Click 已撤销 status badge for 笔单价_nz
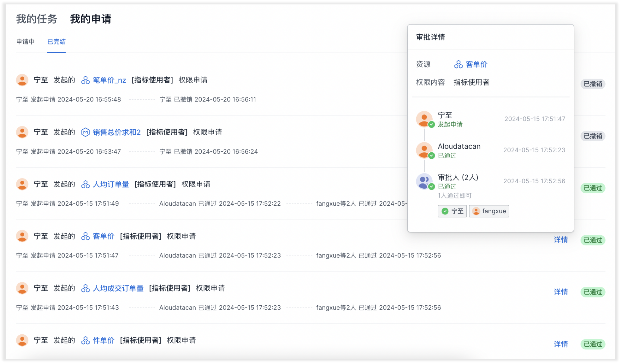This screenshot has width=621, height=364. 593,84
